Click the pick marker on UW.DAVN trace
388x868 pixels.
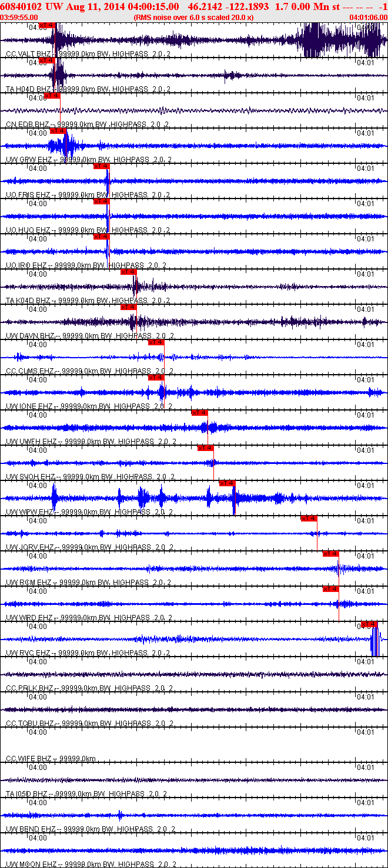pos(128,307)
